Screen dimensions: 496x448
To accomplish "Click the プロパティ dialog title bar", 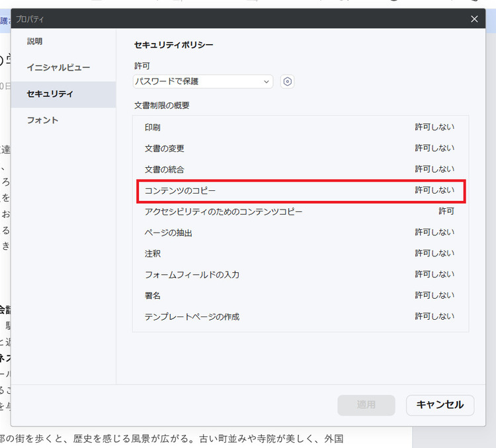I will [x=231, y=19].
